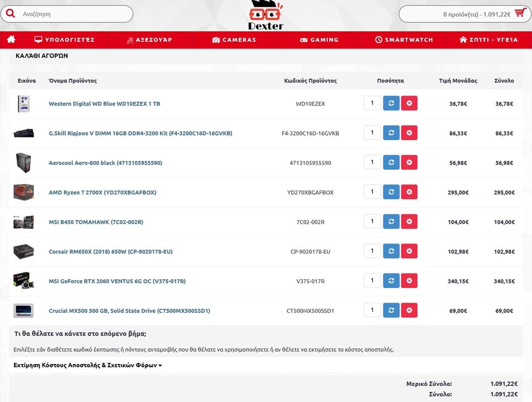This screenshot has height=402, width=532.
Task: Click unit price 340,15€ in Τιμή Μονάδας column
Action: tap(458, 281)
